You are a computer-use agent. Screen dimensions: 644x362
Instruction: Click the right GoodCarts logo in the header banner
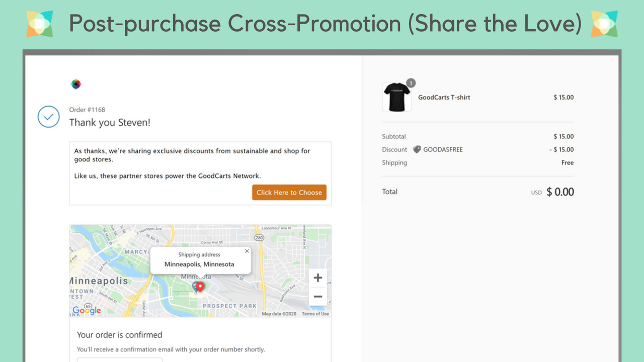click(x=604, y=23)
